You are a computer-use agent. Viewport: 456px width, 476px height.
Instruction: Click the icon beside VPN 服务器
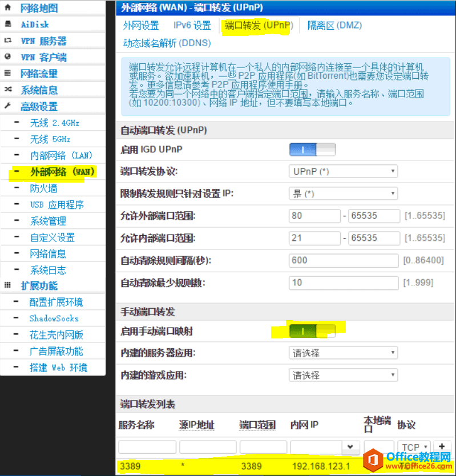pyautogui.click(x=8, y=40)
